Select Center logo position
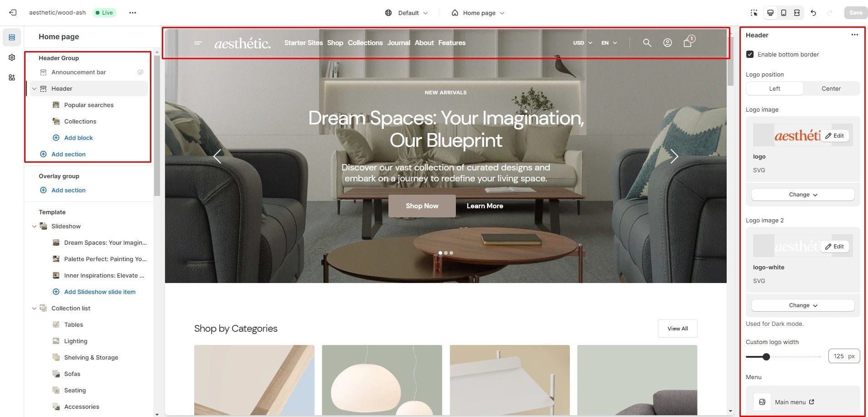The image size is (868, 417). [831, 88]
